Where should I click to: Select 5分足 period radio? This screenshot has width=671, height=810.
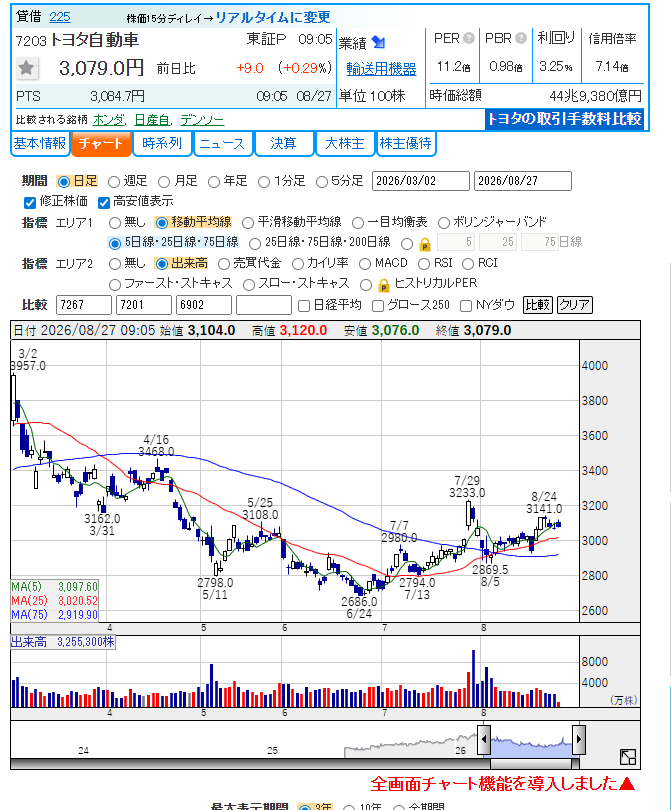click(x=322, y=182)
